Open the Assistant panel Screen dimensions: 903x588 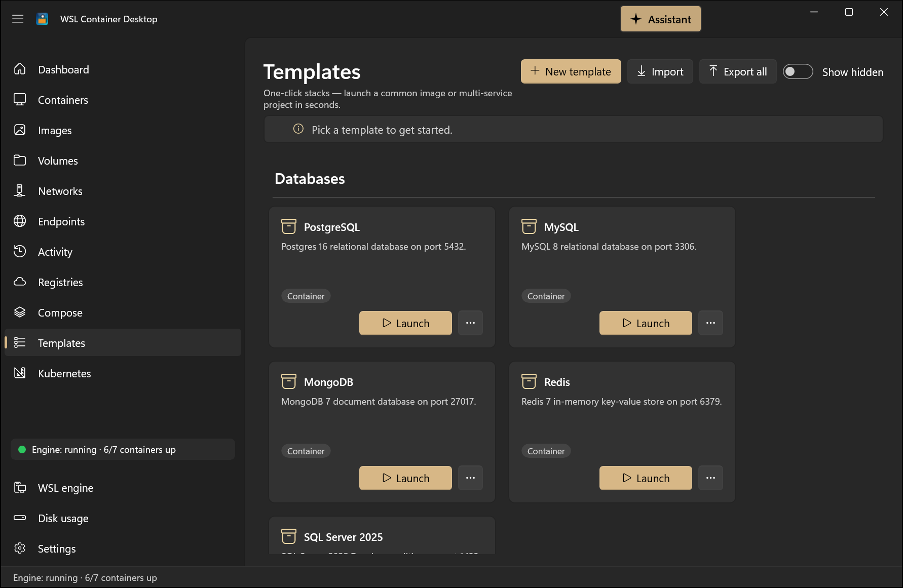pos(661,19)
